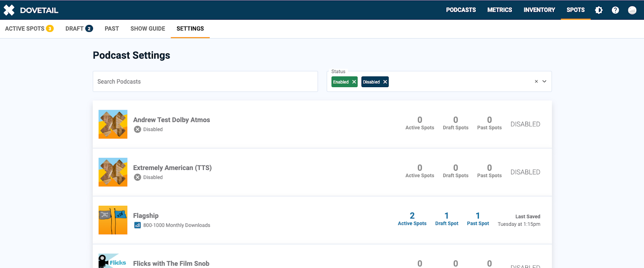Open the help question mark icon
This screenshot has width=644, height=268.
pos(615,10)
